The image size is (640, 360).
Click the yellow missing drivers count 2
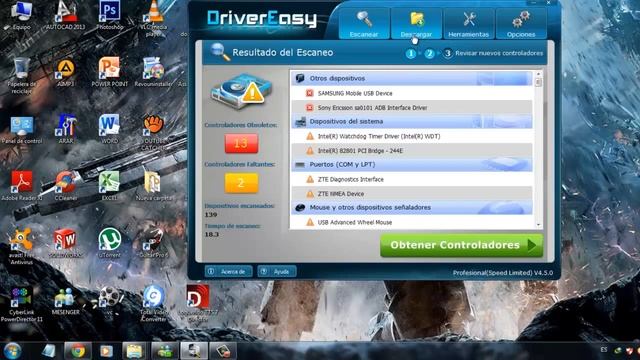tap(241, 183)
